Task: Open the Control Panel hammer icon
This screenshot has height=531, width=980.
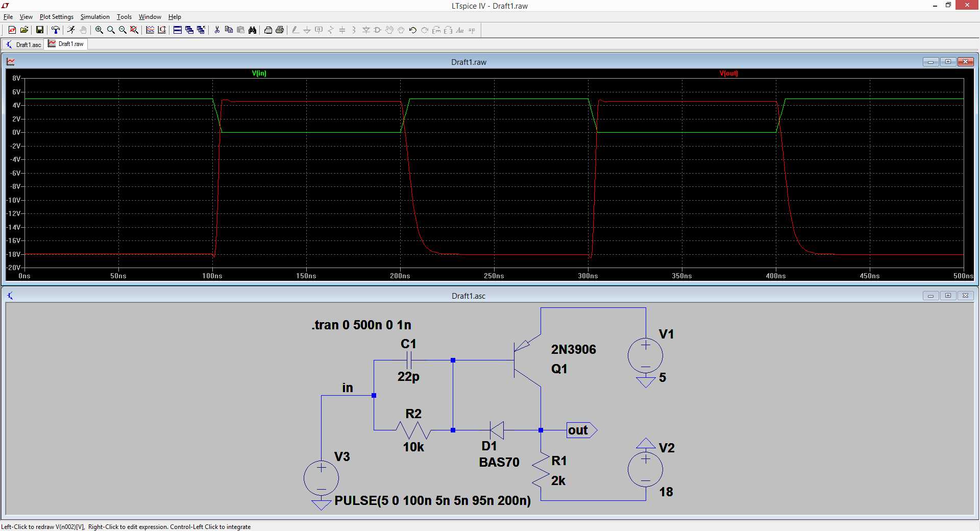Action: [x=56, y=30]
